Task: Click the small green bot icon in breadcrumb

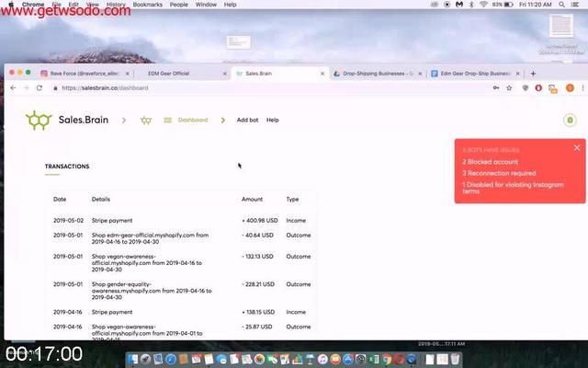Action: pyautogui.click(x=146, y=121)
